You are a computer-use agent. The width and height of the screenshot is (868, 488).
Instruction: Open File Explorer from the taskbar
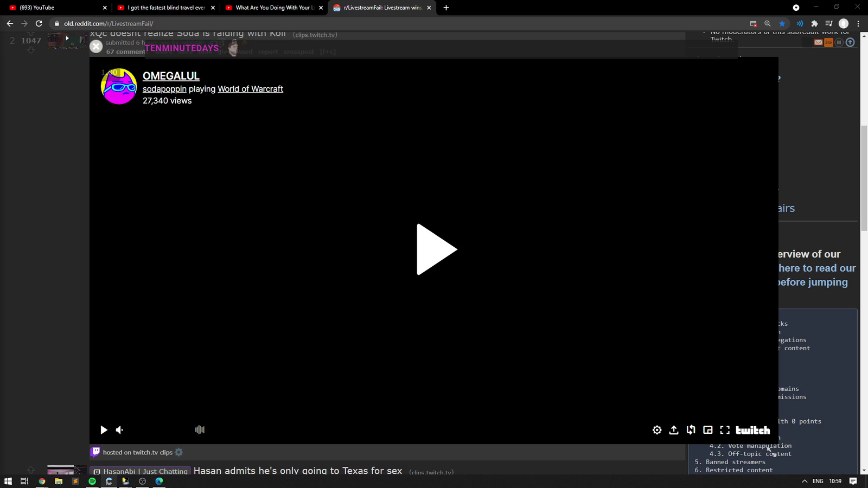(x=59, y=481)
